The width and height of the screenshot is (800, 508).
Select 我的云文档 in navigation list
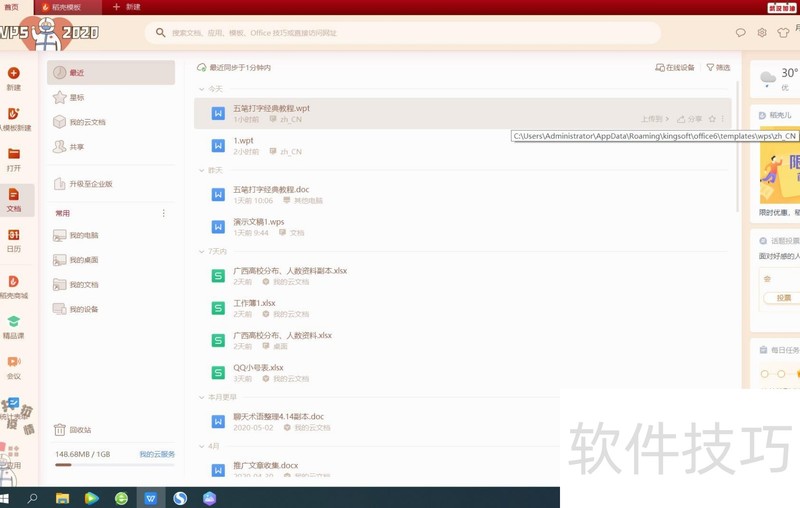click(111, 122)
